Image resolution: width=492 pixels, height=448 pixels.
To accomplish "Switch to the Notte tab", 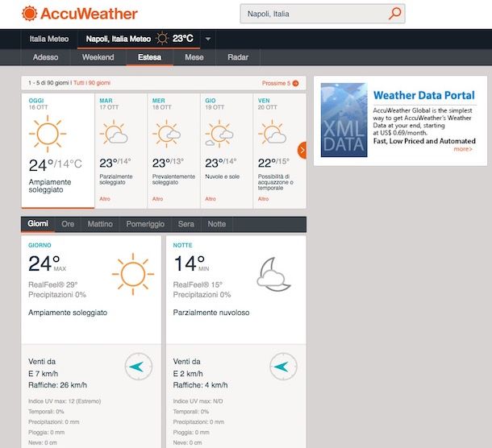I will click(x=217, y=224).
